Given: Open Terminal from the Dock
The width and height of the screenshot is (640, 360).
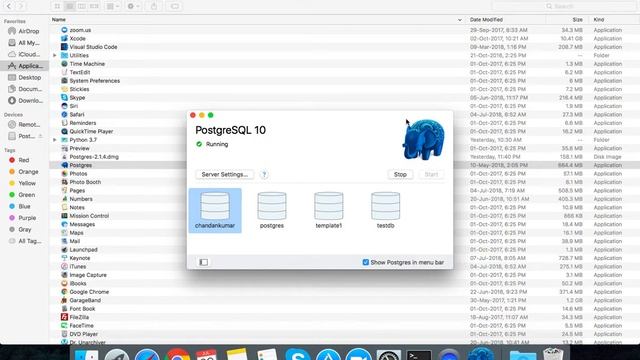Looking at the screenshot, I should coord(419,354).
